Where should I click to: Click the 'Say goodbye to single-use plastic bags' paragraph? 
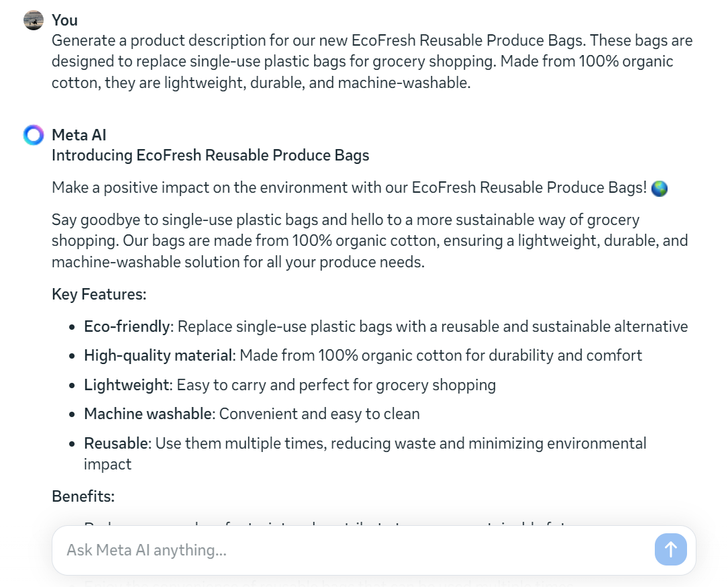click(369, 240)
